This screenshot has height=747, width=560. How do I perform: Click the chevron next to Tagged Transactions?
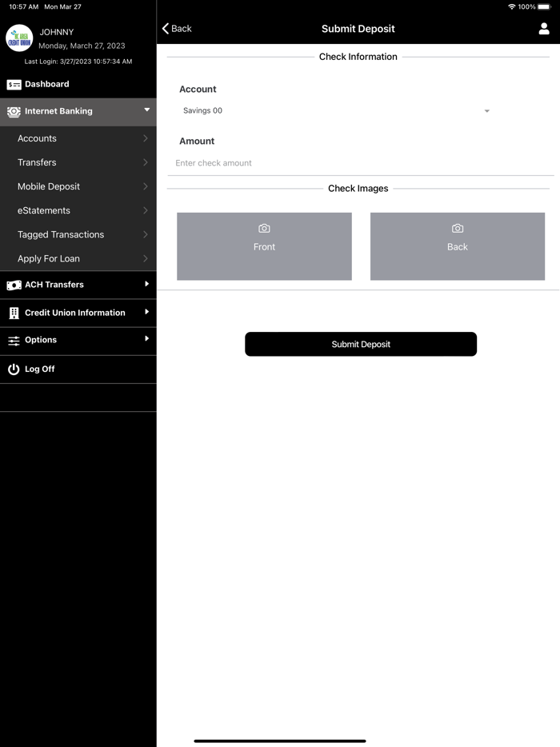click(146, 235)
